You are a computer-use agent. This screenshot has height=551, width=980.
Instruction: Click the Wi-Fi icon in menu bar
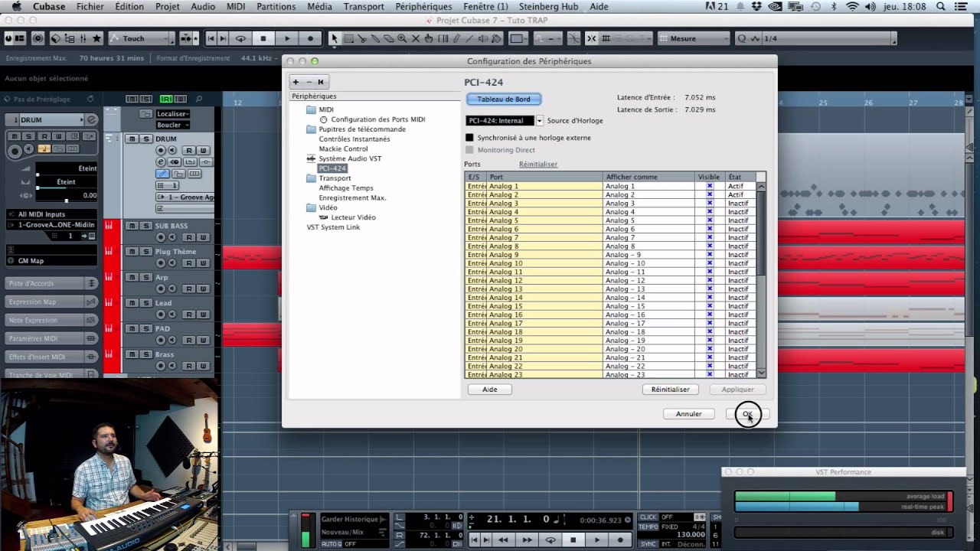click(x=852, y=6)
